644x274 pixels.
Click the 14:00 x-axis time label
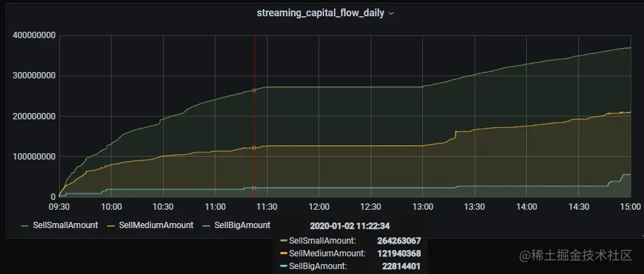[x=527, y=207]
